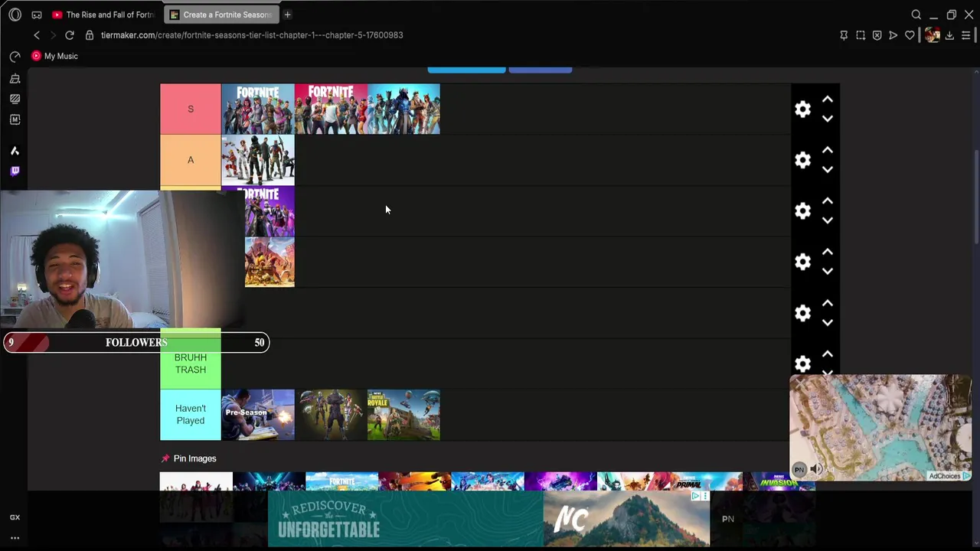Click the red S tier label
980x551 pixels.
tap(191, 109)
